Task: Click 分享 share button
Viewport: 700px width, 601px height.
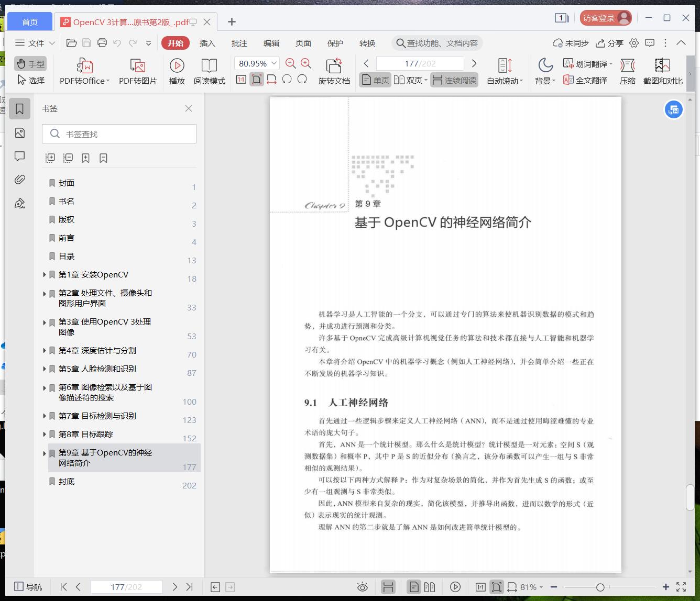Action: pos(610,43)
